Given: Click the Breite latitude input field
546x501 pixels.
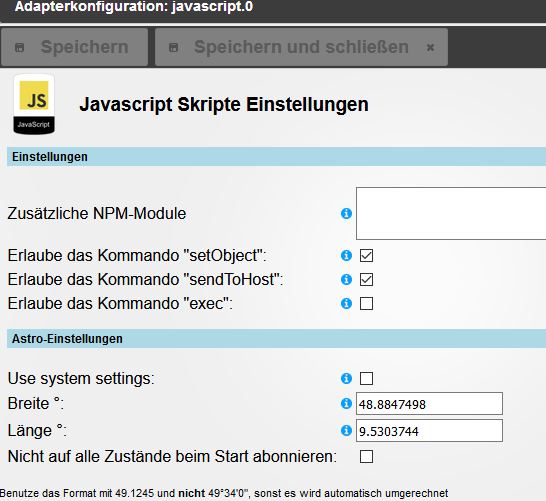Looking at the screenshot, I should pyautogui.click(x=429, y=404).
